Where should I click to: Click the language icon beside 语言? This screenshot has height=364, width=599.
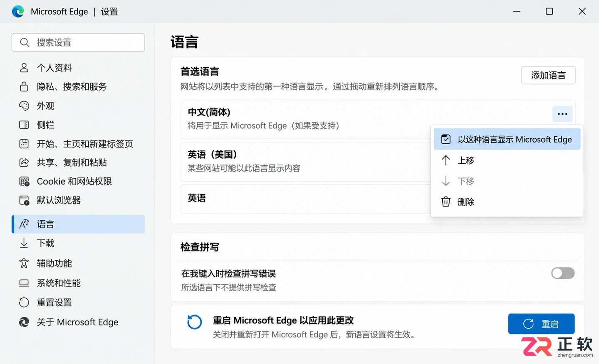(x=24, y=224)
